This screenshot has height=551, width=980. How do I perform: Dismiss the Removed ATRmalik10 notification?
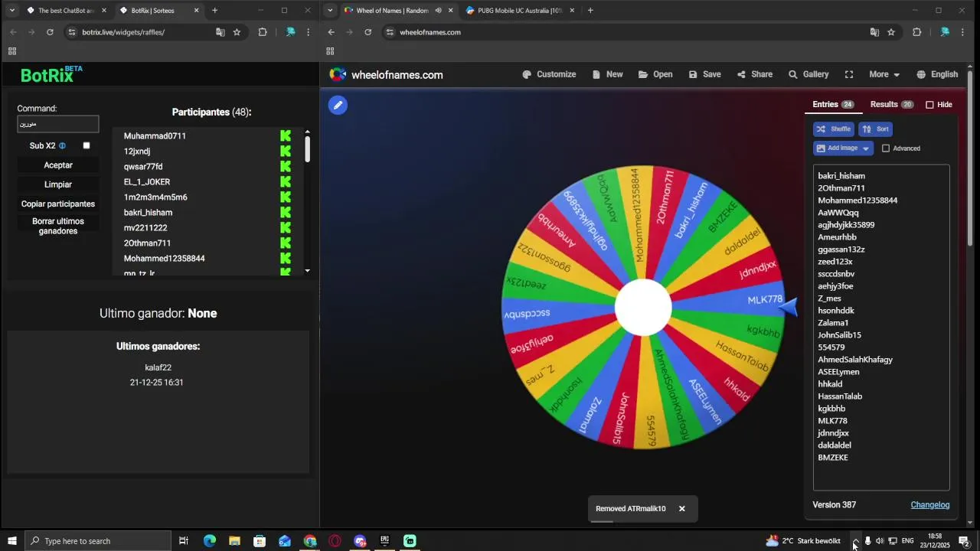681,509
